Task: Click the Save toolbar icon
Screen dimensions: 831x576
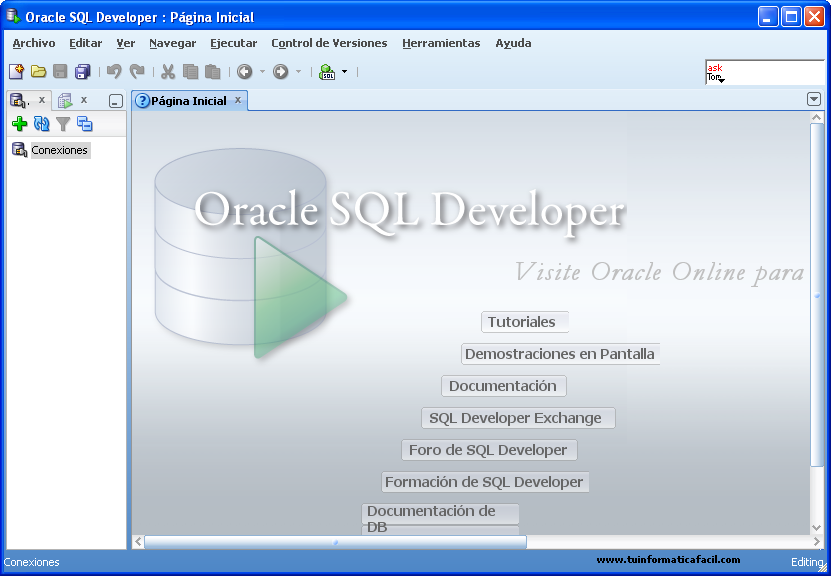Action: point(60,72)
